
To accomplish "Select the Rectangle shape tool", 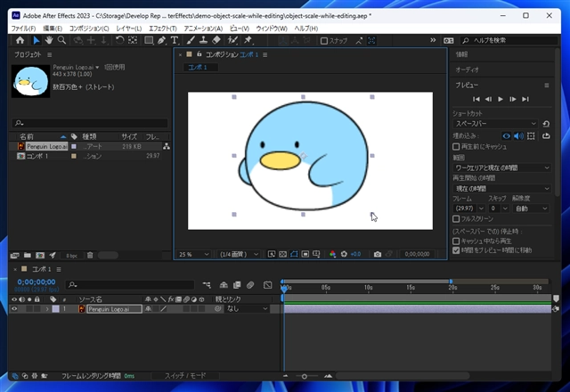I will pos(149,40).
